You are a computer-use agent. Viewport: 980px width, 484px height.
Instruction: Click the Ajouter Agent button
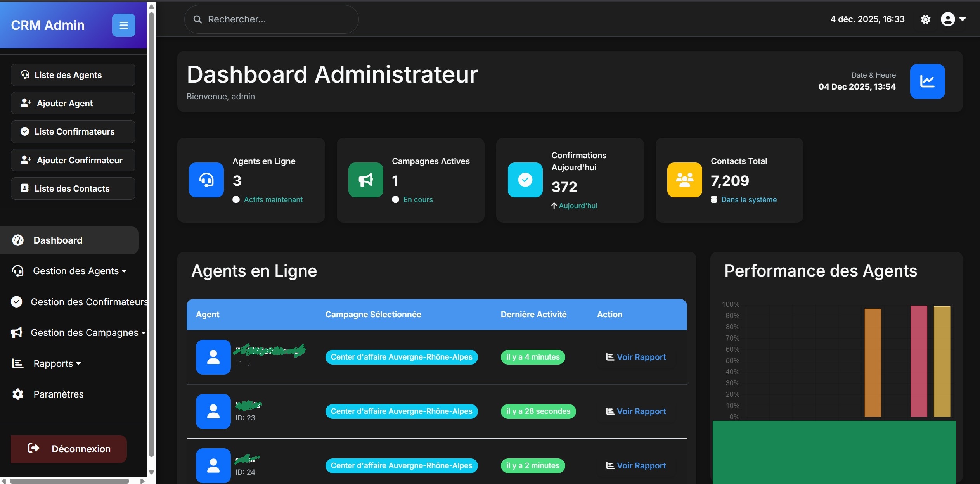click(x=73, y=103)
